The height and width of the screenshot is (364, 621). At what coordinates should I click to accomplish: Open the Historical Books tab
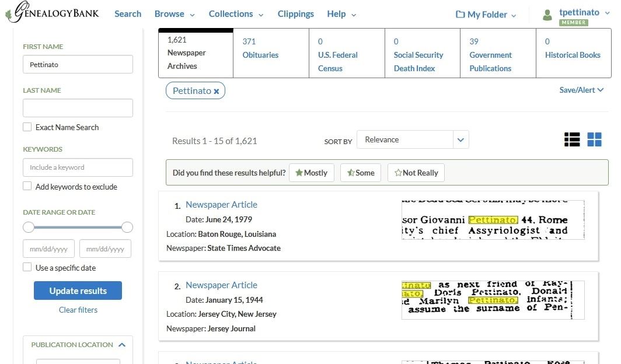pos(574,53)
